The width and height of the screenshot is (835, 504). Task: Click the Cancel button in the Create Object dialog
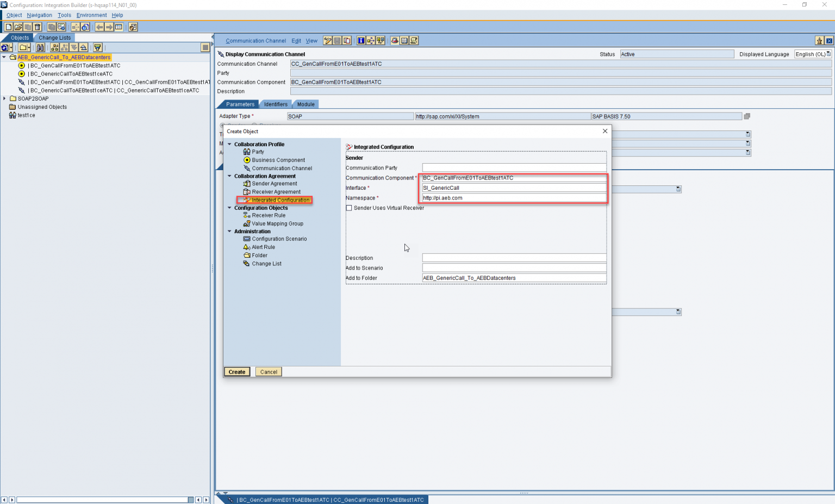point(268,372)
